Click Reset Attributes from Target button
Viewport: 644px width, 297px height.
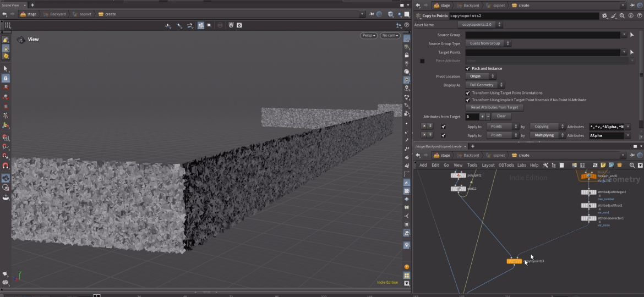pyautogui.click(x=494, y=107)
